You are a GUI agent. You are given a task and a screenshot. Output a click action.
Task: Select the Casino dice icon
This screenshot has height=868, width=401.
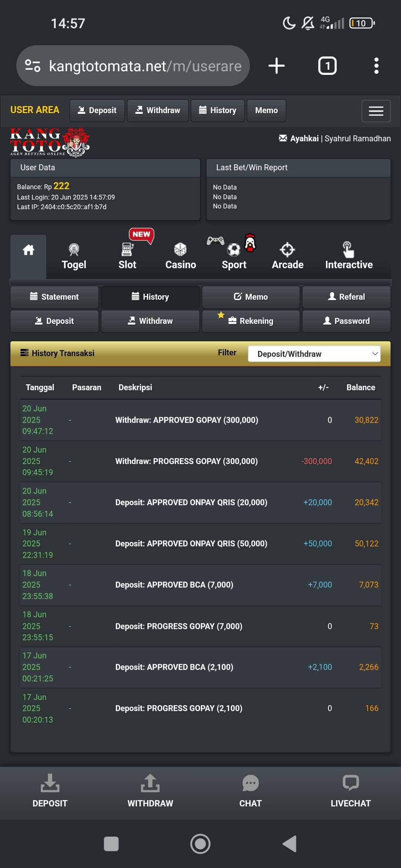[x=180, y=257]
